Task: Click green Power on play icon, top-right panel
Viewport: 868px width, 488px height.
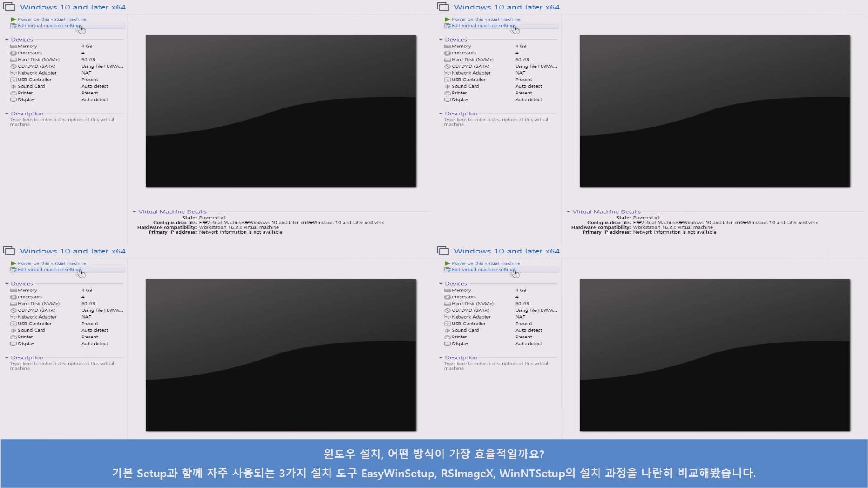Action: (448, 19)
